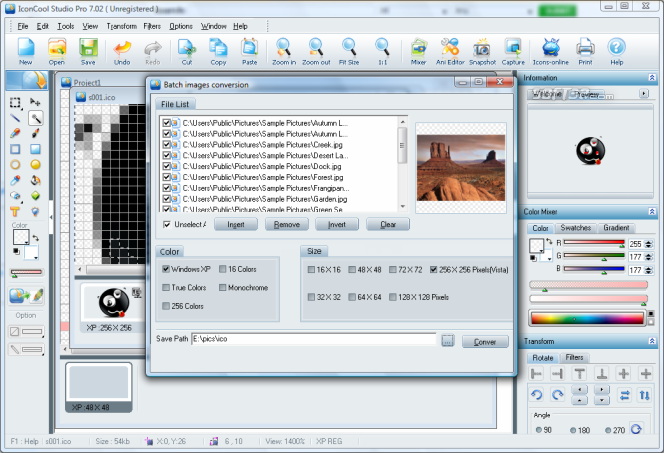
Task: Select the filled ellipse tool
Action: tap(36, 165)
